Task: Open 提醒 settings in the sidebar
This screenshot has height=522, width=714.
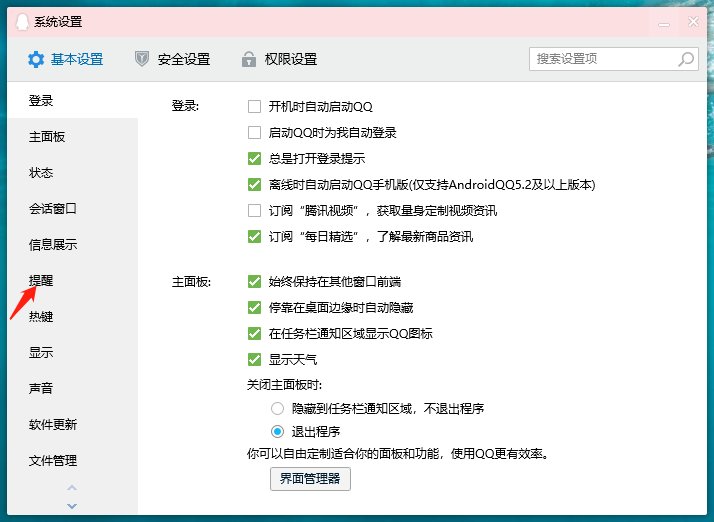Action: pyautogui.click(x=72, y=280)
